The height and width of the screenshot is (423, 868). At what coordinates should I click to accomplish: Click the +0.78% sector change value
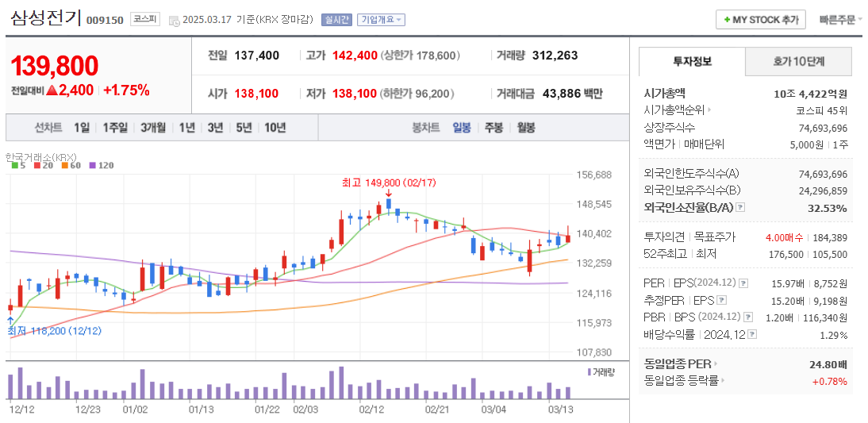pyautogui.click(x=829, y=381)
